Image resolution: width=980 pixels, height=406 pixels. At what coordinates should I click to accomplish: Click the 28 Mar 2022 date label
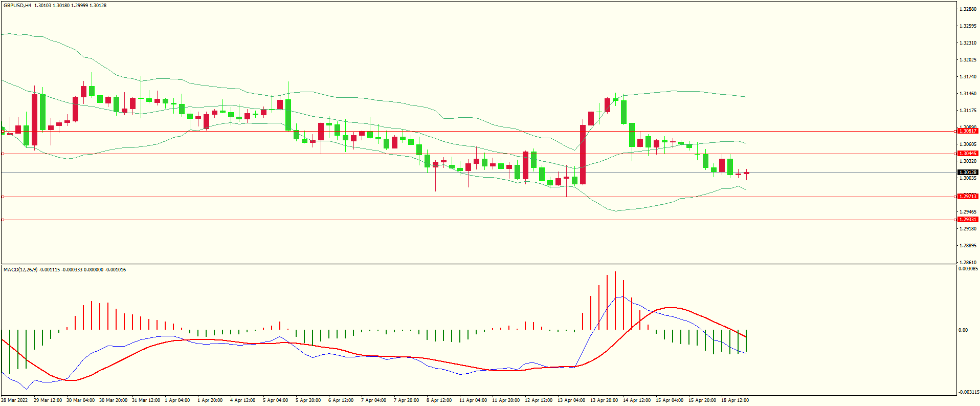click(x=14, y=400)
